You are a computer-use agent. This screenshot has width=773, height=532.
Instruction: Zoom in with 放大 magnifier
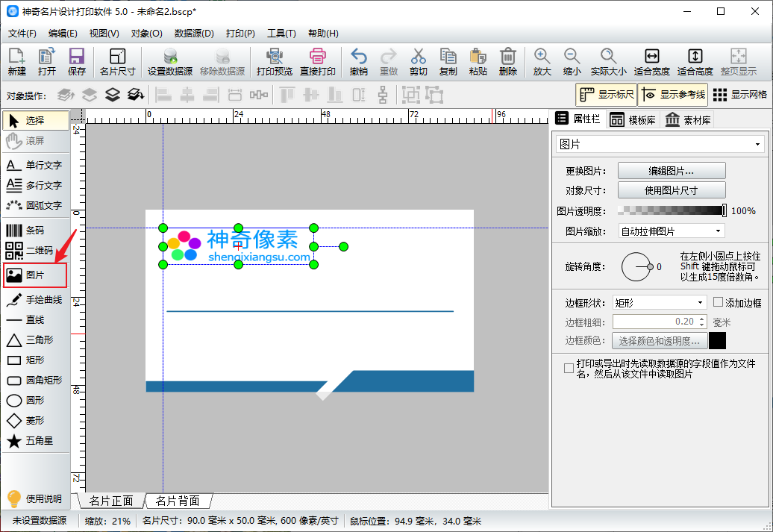542,62
